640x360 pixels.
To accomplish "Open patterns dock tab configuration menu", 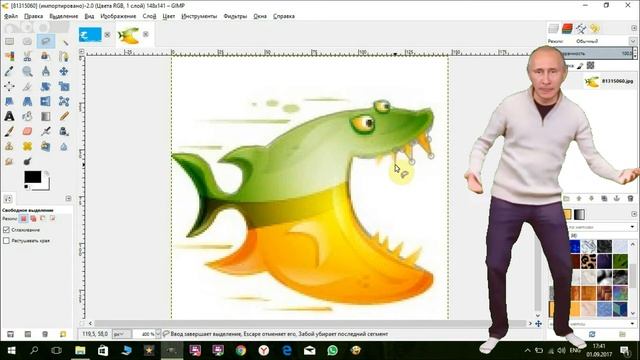I will pyautogui.click(x=633, y=214).
